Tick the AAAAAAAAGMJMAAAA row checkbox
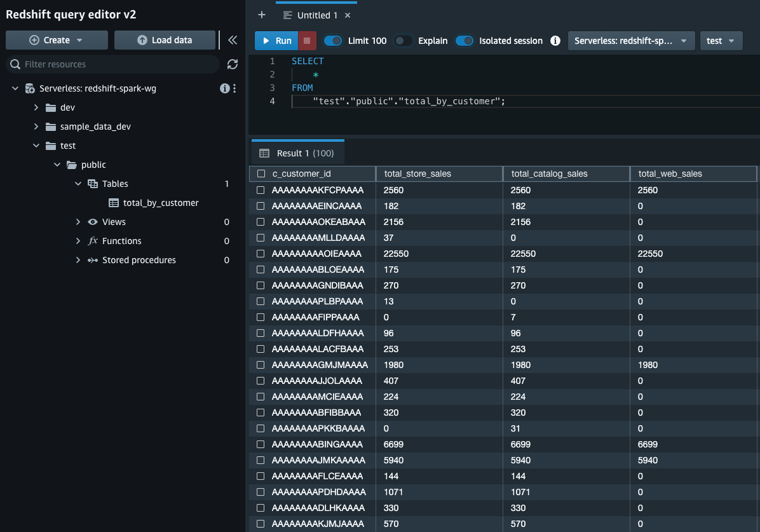Image resolution: width=760 pixels, height=532 pixels. coord(261,365)
